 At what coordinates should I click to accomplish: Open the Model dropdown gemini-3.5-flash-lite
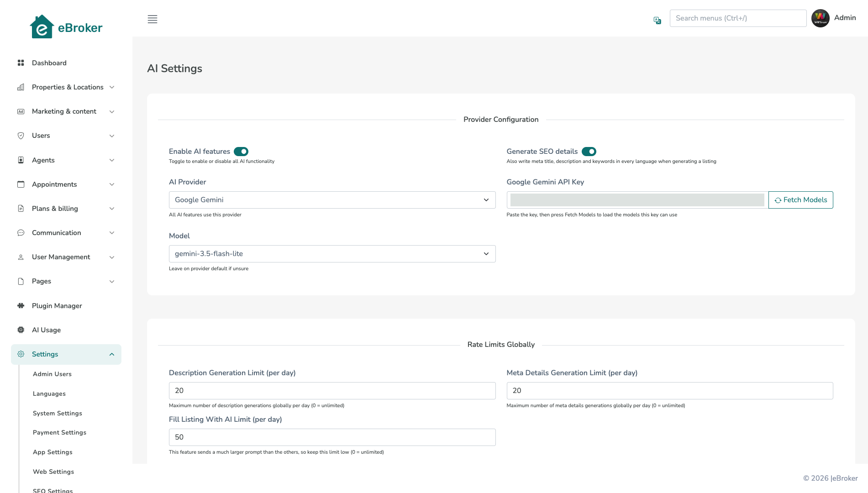click(332, 254)
